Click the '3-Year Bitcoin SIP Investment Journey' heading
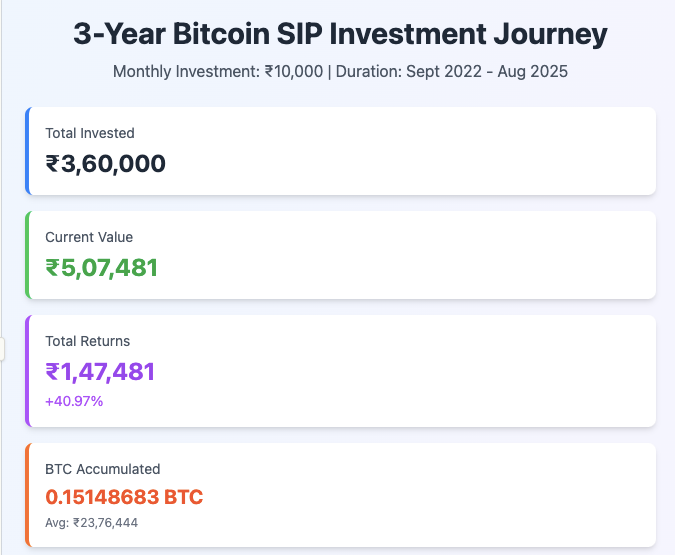 click(340, 34)
